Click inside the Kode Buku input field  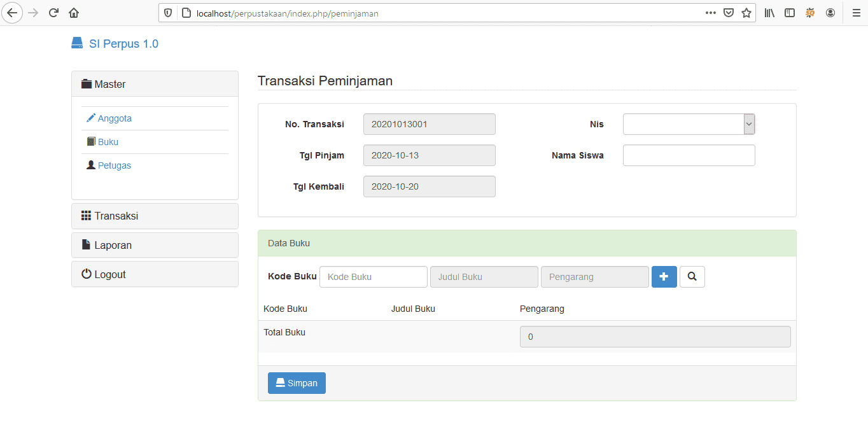(x=373, y=276)
